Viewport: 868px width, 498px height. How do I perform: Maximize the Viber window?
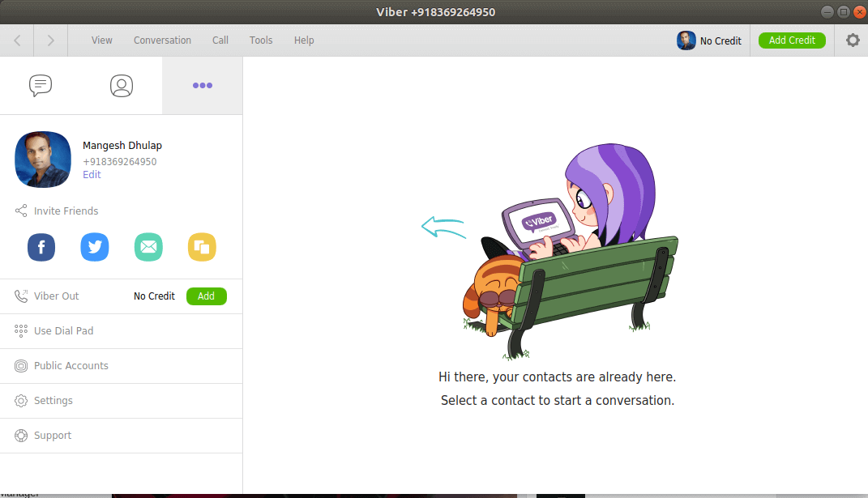coord(843,11)
